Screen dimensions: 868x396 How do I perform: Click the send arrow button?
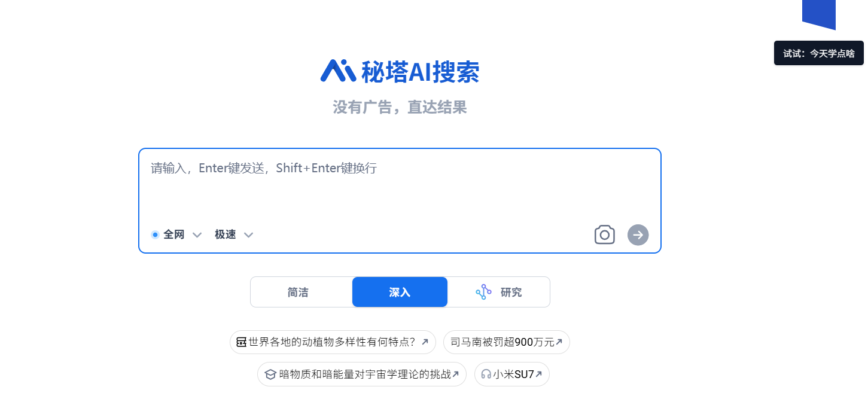click(638, 234)
